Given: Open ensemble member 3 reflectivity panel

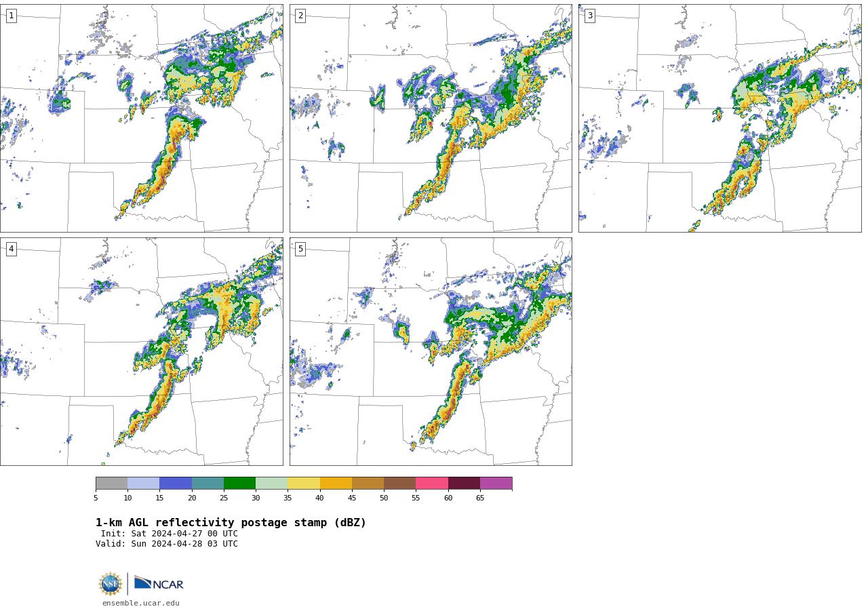Looking at the screenshot, I should (719, 118).
